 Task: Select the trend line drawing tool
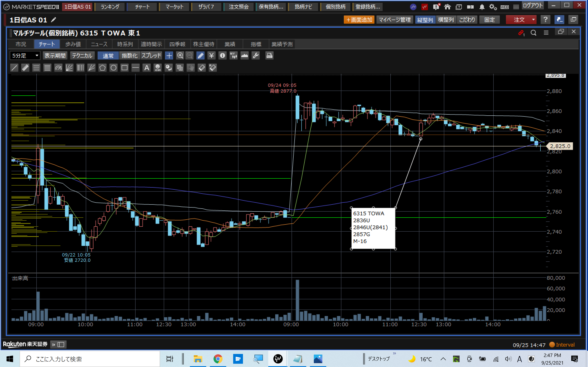[x=14, y=68]
